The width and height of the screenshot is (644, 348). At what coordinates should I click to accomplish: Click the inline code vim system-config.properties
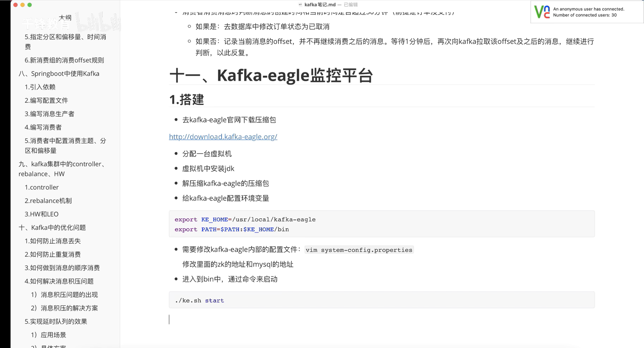359,250
